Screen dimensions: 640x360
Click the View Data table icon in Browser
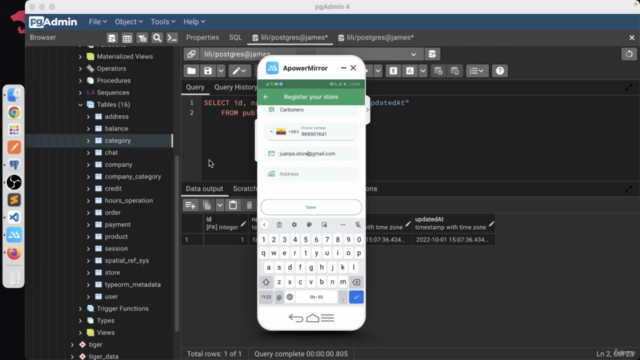point(127,38)
